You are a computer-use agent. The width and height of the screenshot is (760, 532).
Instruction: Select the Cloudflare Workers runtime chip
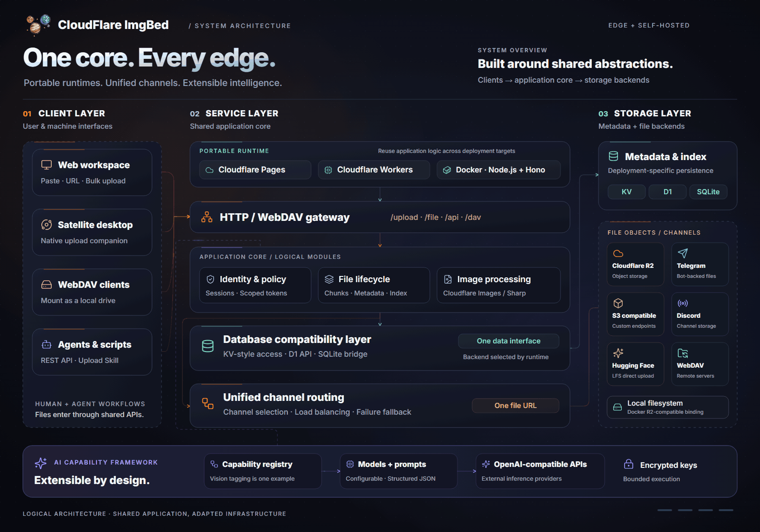(374, 170)
